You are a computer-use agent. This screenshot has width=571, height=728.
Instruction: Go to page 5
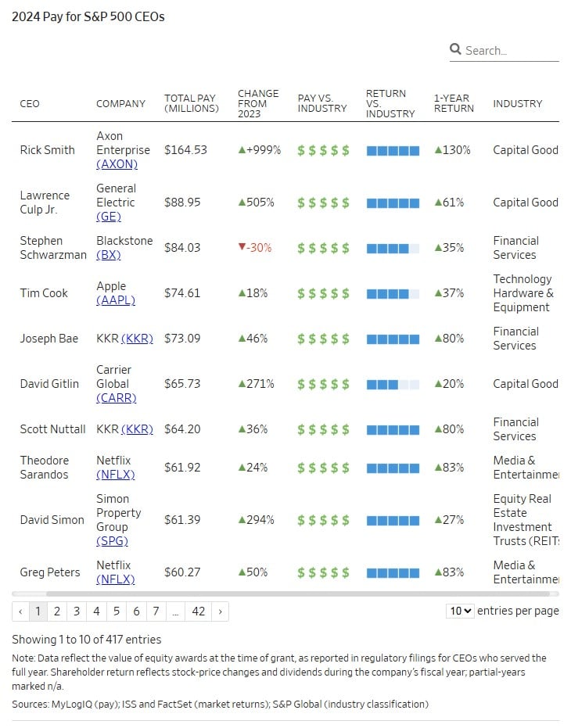tap(117, 611)
